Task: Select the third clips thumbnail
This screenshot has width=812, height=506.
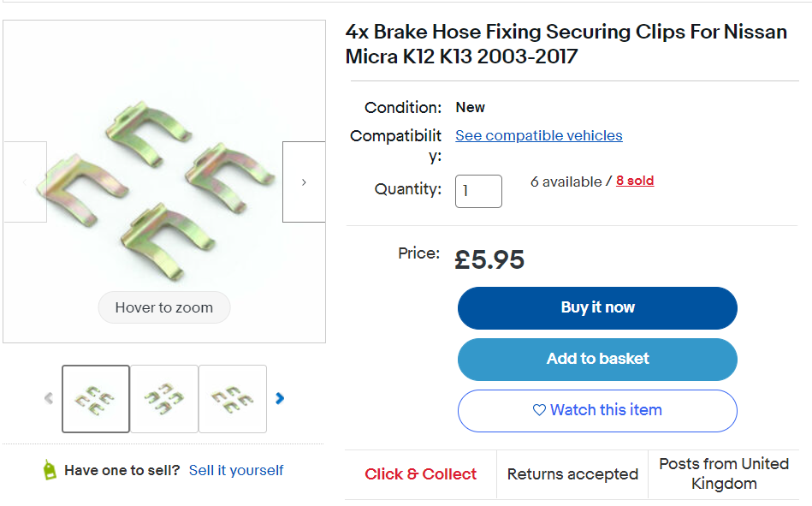Action: pyautogui.click(x=233, y=399)
